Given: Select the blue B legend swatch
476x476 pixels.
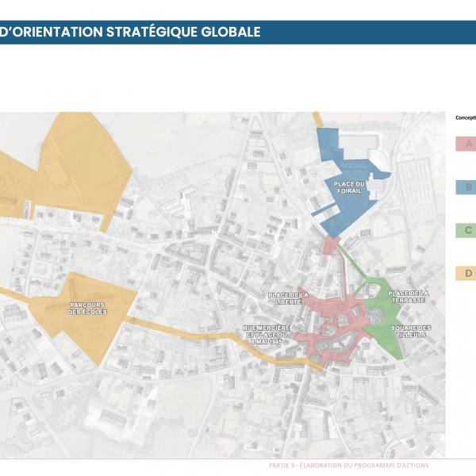Looking at the screenshot, I should [x=467, y=187].
